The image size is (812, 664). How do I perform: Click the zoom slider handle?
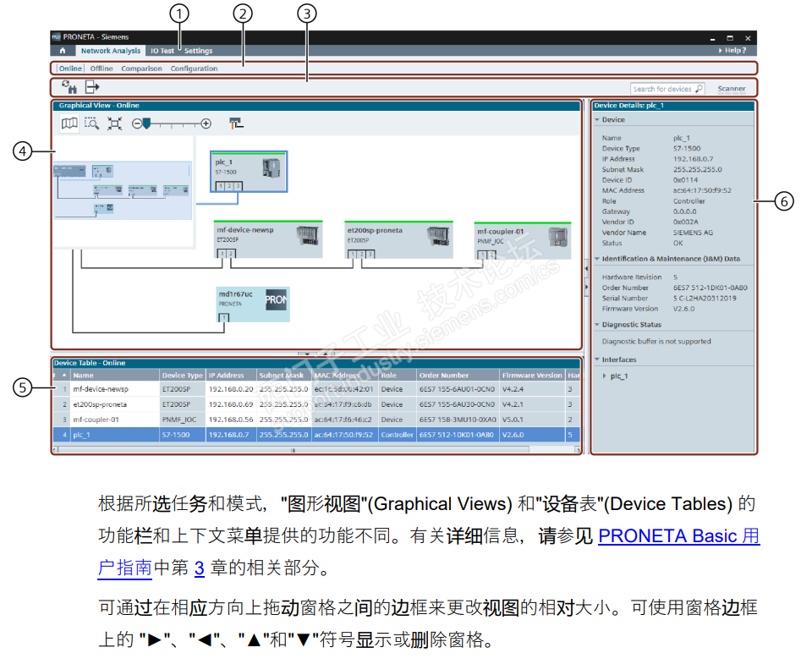[146, 123]
